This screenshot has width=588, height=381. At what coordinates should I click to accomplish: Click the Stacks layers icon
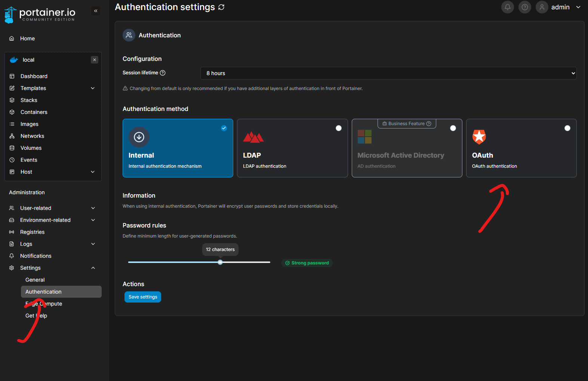point(12,100)
